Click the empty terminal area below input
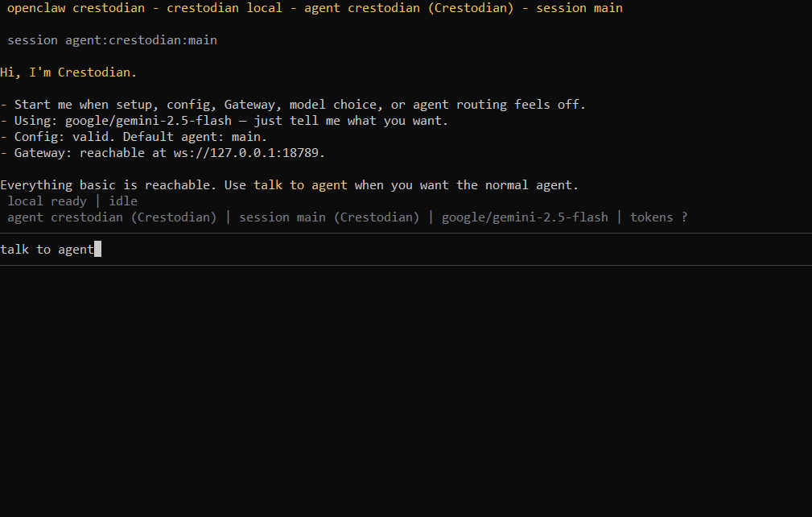Screen dimensions: 812x517 (406, 391)
